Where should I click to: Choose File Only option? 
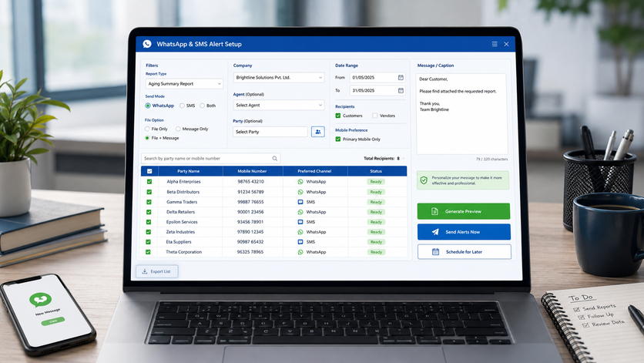(147, 129)
